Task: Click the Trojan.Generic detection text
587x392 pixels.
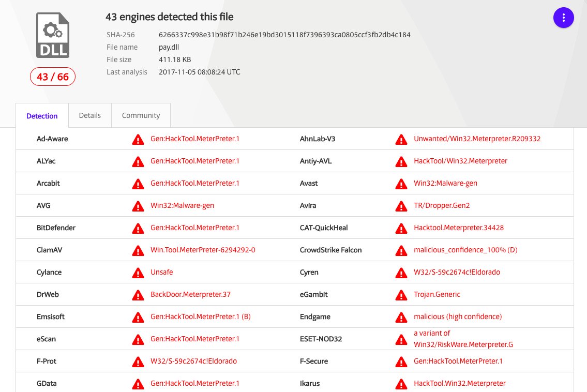Action: 437,294
